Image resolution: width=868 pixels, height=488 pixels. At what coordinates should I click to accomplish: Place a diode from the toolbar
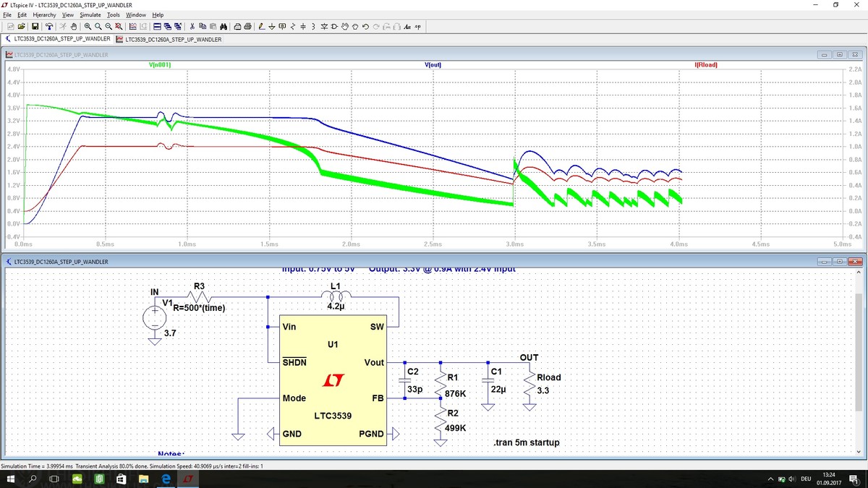pos(323,27)
